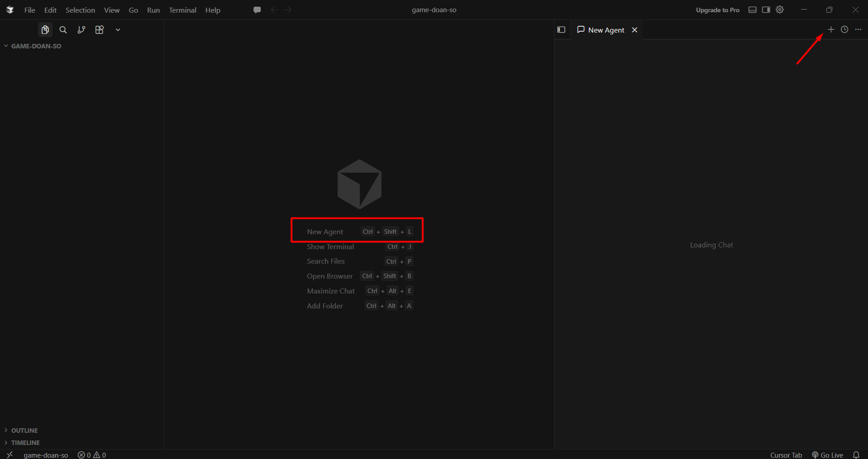The height and width of the screenshot is (459, 868).
Task: Open notifications bell in status bar
Action: coord(856,455)
